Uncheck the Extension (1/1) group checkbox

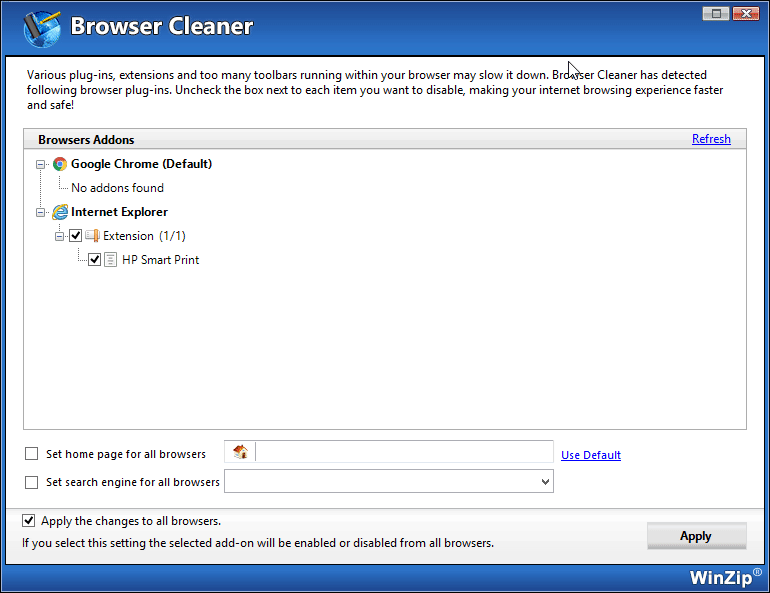(x=75, y=236)
